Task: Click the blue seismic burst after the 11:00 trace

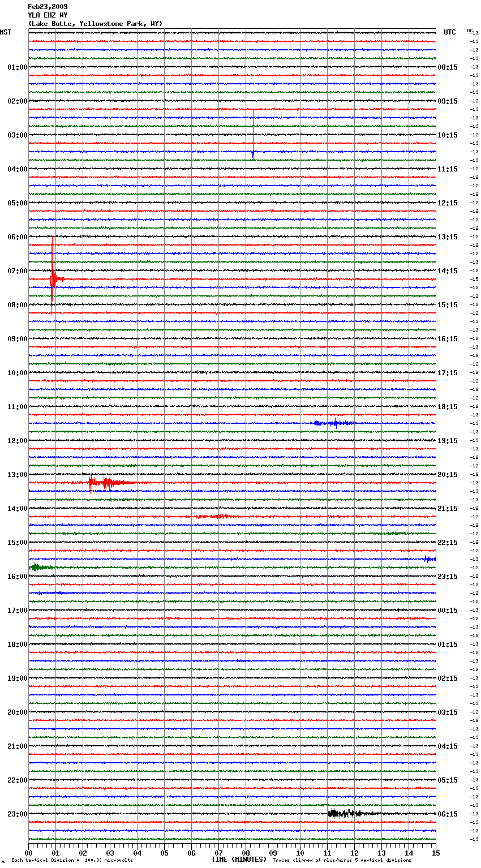Action: pyautogui.click(x=335, y=423)
